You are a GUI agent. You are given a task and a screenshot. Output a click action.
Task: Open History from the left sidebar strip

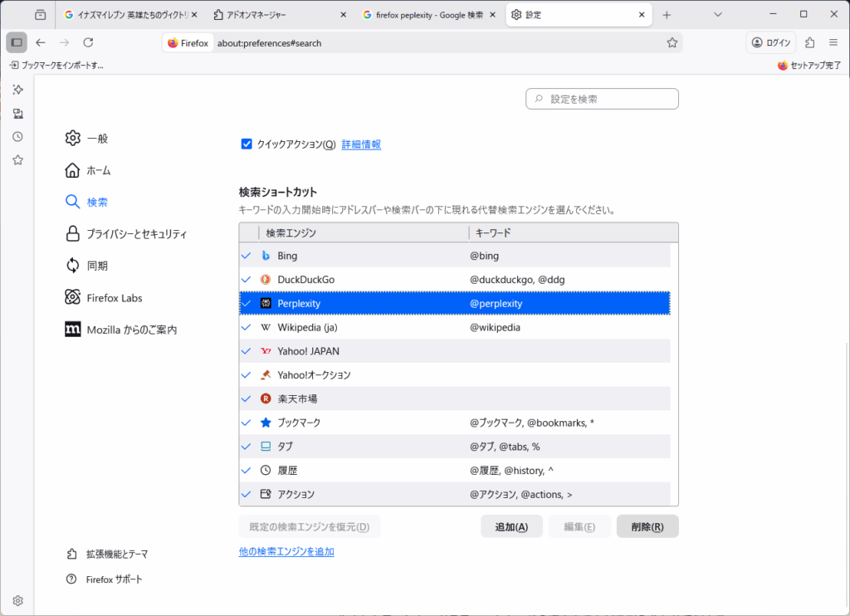click(17, 137)
